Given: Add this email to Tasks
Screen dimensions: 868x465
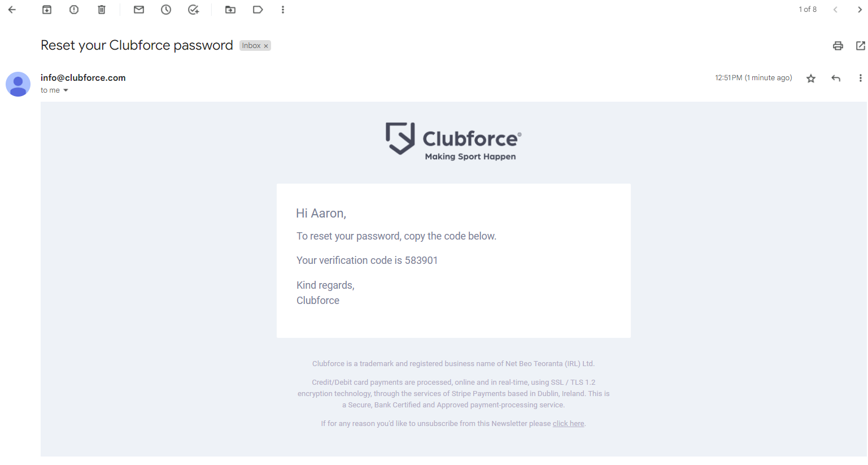Looking at the screenshot, I should pyautogui.click(x=194, y=10).
